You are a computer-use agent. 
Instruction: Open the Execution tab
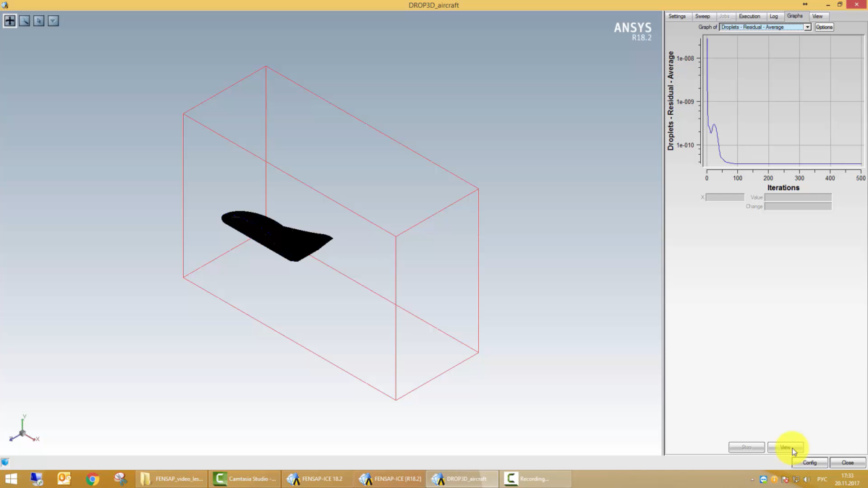tap(749, 16)
